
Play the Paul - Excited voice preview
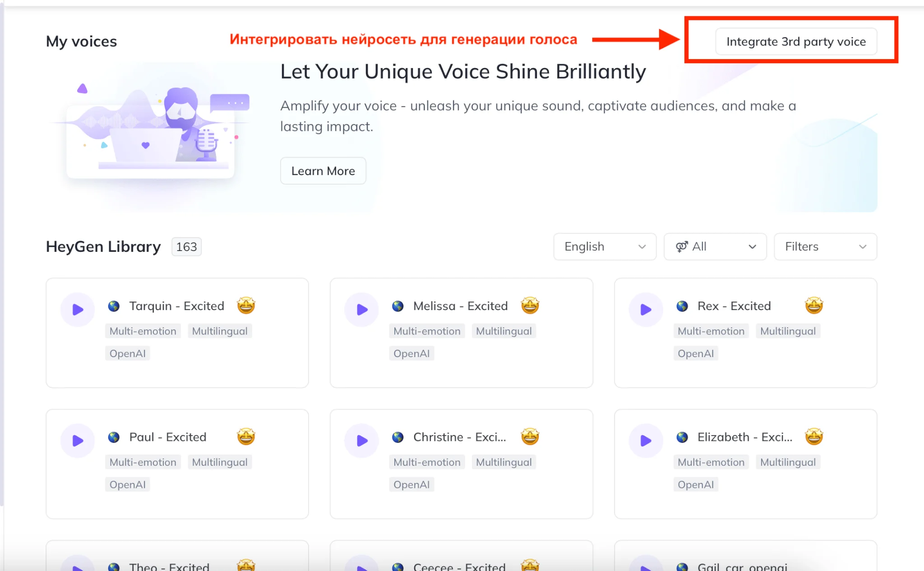(x=78, y=441)
